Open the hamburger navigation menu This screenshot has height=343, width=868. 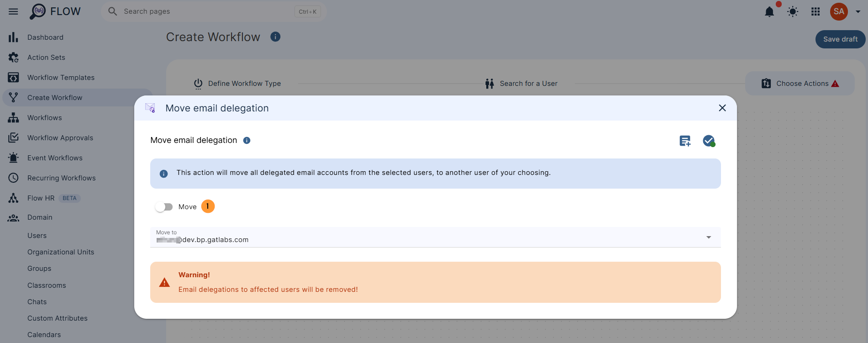point(13,11)
